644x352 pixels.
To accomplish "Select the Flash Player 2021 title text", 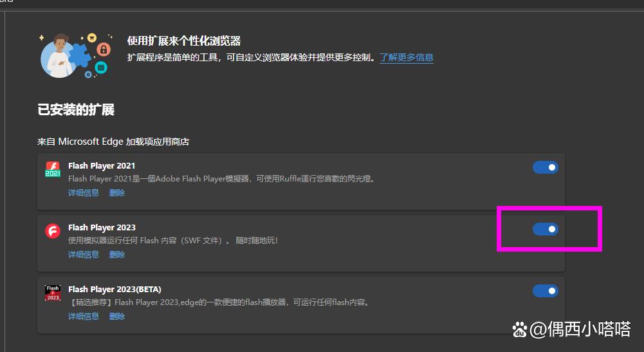I will click(x=102, y=165).
